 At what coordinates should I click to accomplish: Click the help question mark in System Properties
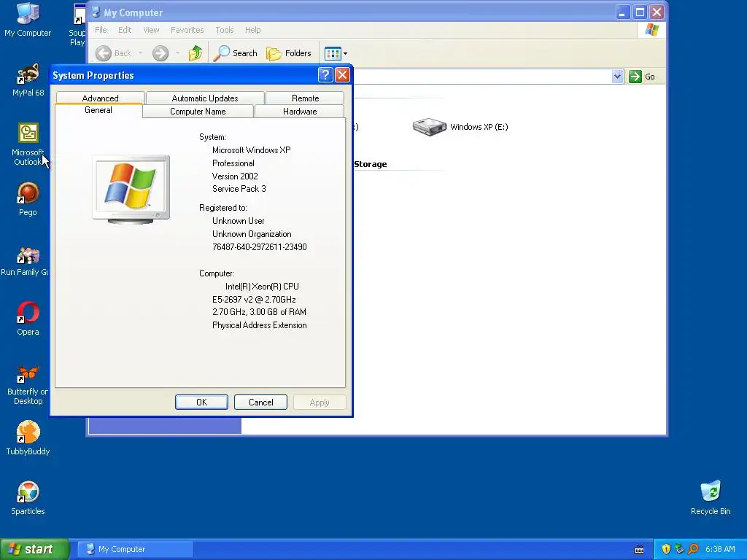pyautogui.click(x=325, y=75)
